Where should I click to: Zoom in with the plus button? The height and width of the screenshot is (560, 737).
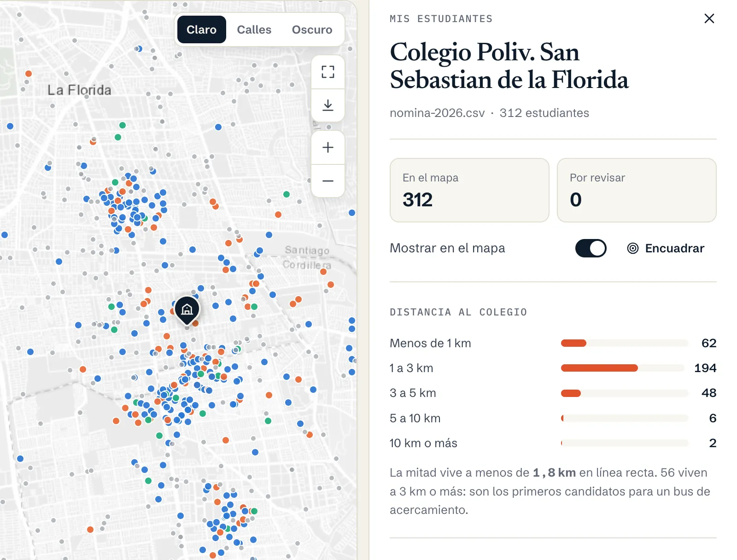(x=328, y=147)
